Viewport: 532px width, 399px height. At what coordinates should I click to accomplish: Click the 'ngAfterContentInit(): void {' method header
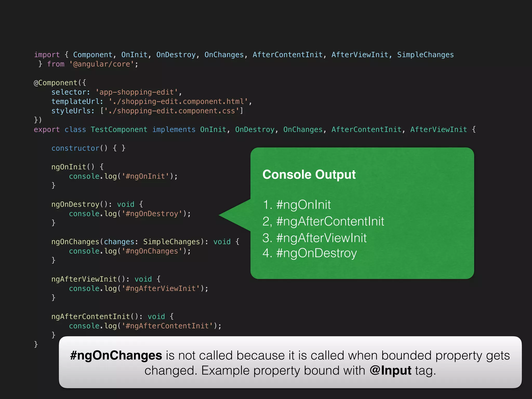[112, 316]
